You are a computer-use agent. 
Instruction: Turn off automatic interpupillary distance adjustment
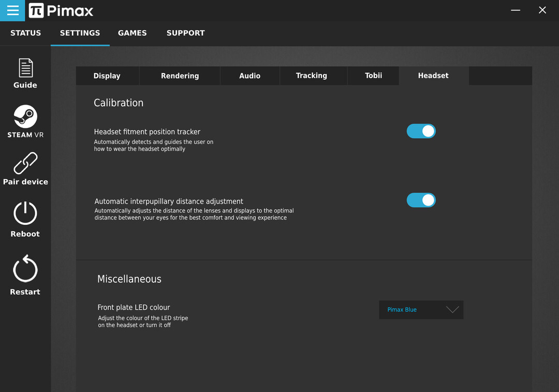coord(421,200)
